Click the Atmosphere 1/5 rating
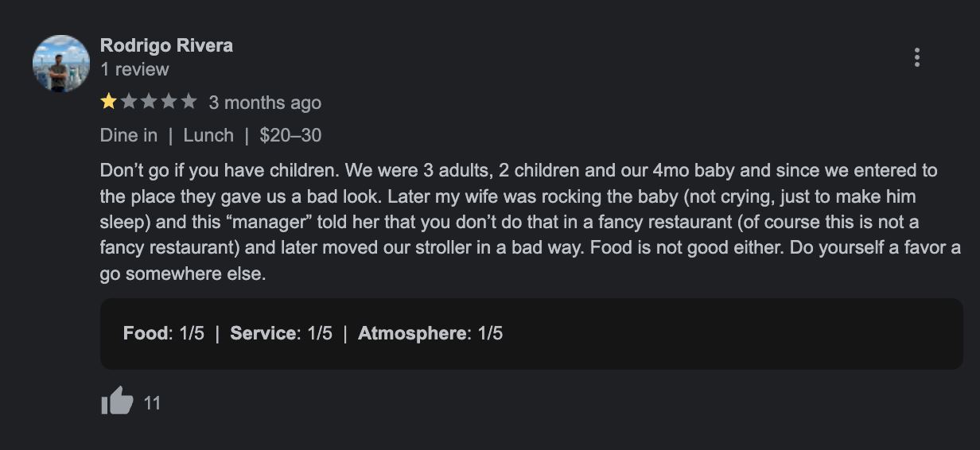This screenshot has height=450, width=980. 430,333
